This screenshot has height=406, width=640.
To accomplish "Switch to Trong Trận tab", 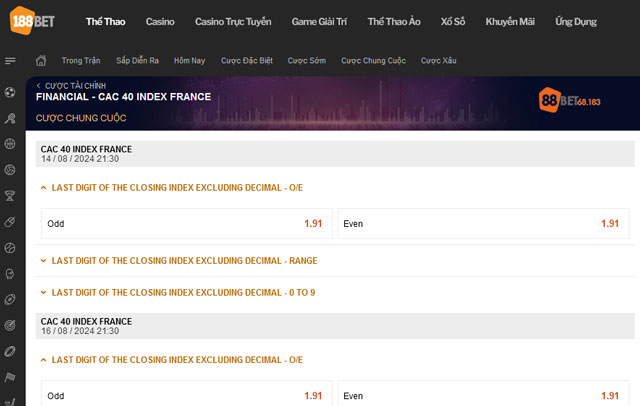I will (81, 61).
